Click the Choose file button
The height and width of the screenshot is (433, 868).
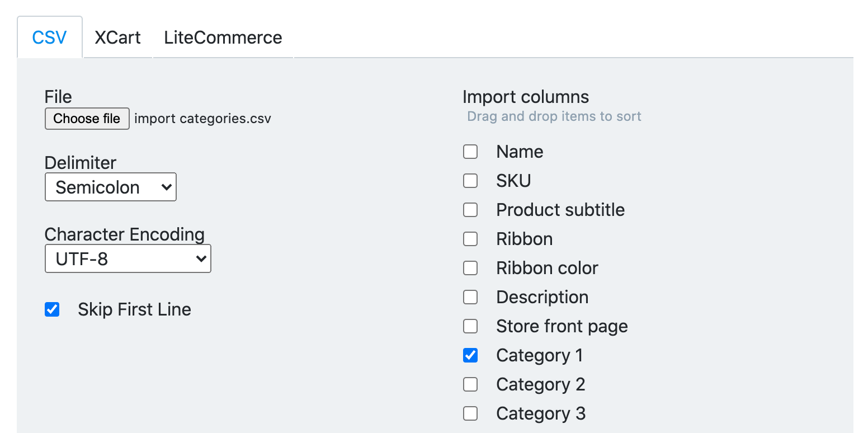[x=87, y=118]
